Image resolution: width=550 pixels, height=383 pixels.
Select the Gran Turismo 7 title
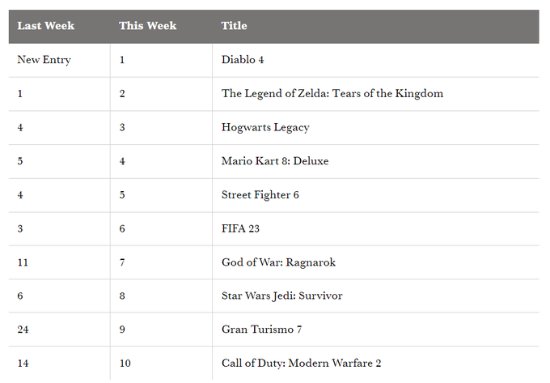pos(261,329)
